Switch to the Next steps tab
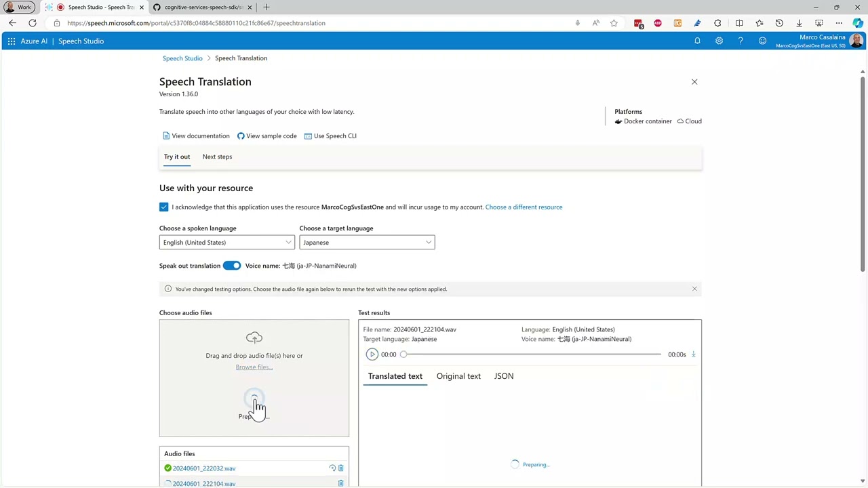The image size is (868, 488). [x=217, y=157]
